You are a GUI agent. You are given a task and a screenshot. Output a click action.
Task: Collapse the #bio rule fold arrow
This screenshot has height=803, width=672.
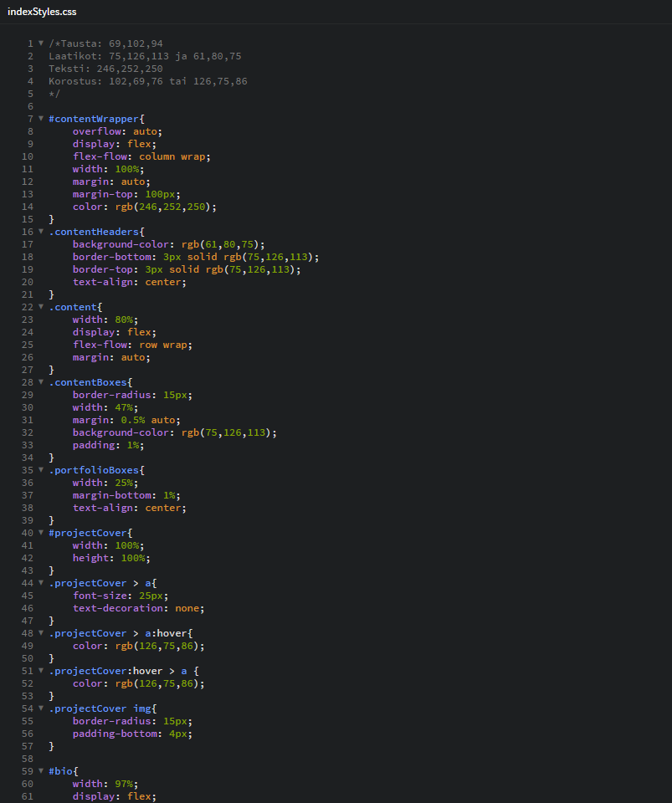point(41,770)
